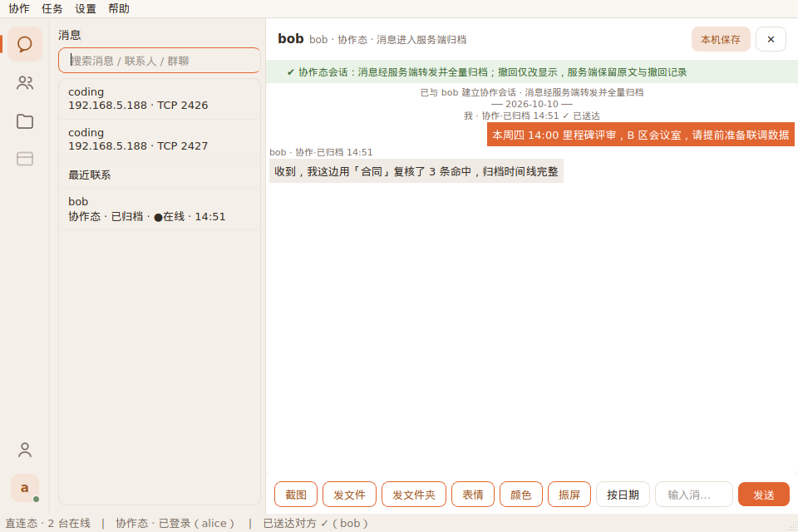The image size is (798, 532).
Task: Open the 帮助 menu
Action: (x=119, y=8)
